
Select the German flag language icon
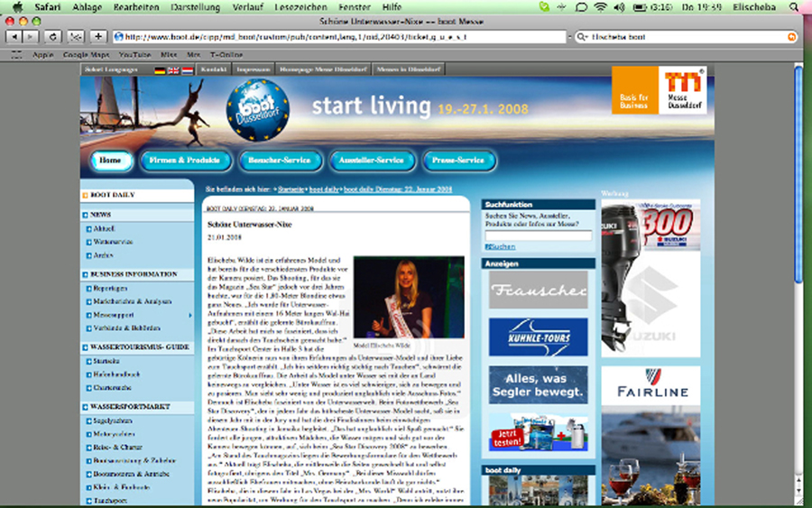[x=161, y=69]
